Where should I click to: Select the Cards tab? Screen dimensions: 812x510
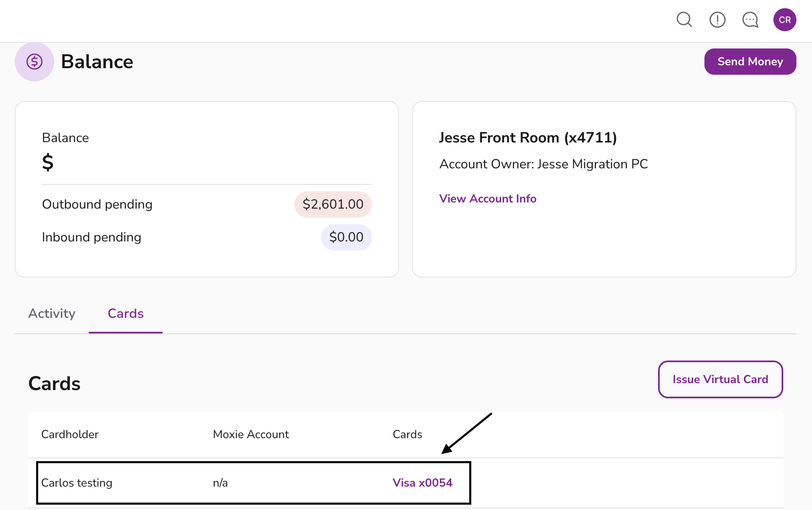[x=126, y=314]
